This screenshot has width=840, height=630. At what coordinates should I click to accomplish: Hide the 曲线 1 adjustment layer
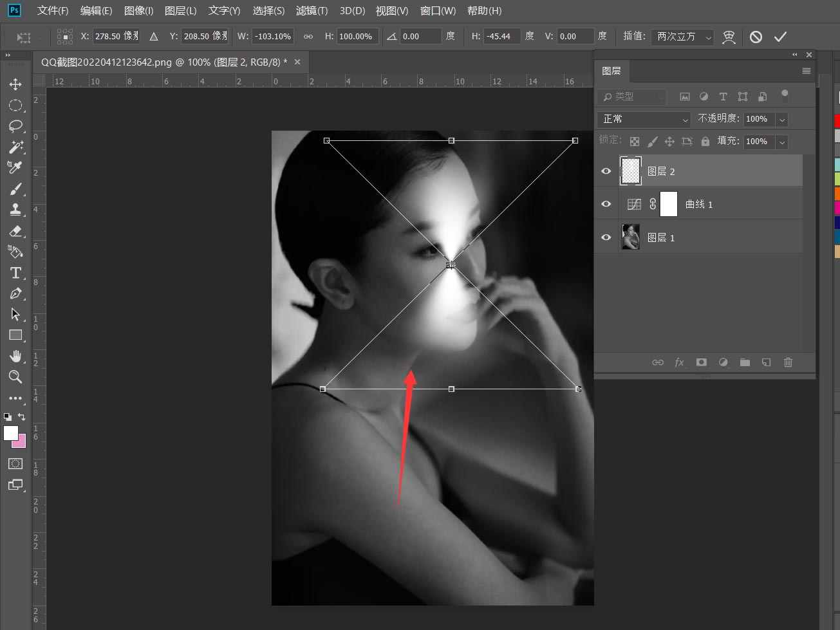pyautogui.click(x=606, y=204)
